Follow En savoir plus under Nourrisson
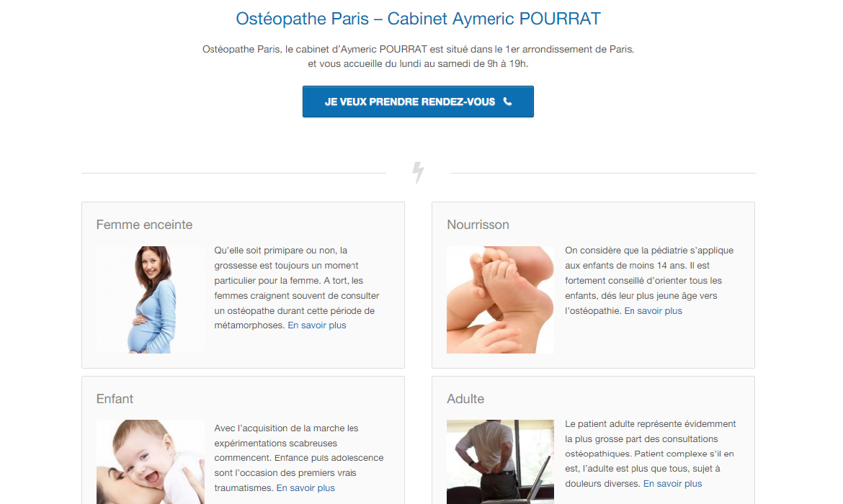The height and width of the screenshot is (504, 843). click(653, 310)
